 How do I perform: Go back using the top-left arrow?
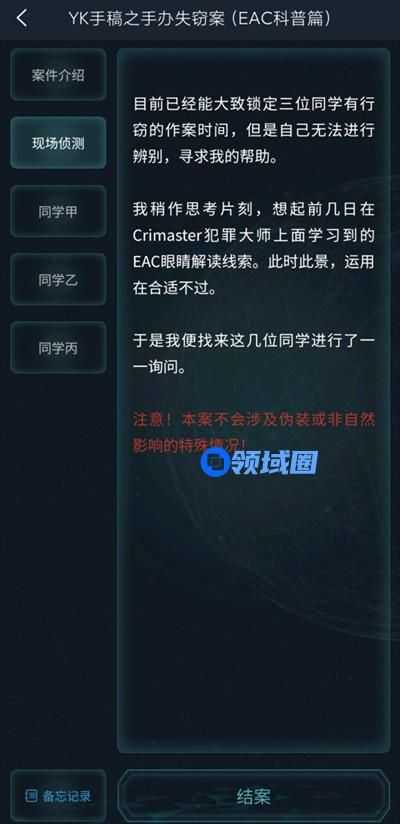[22, 18]
